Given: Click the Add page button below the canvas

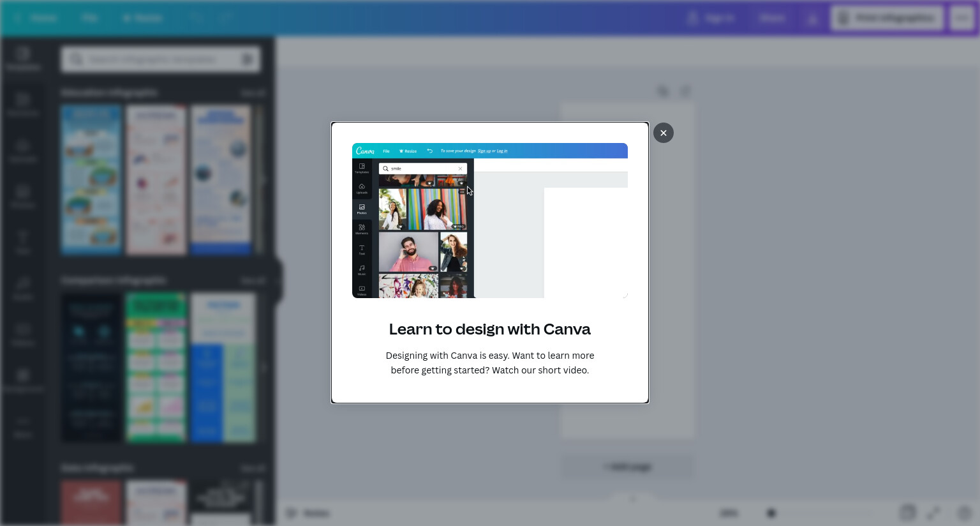Looking at the screenshot, I should coord(628,467).
